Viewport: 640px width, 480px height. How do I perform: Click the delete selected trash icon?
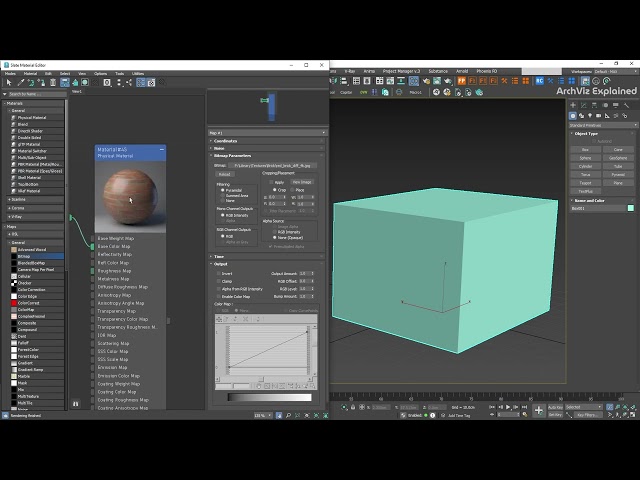tap(53, 83)
